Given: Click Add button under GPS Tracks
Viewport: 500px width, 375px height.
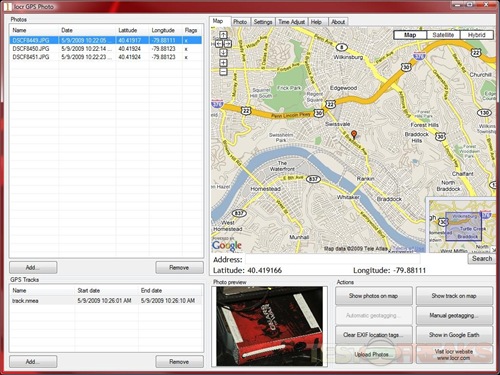Looking at the screenshot, I should coord(33,362).
